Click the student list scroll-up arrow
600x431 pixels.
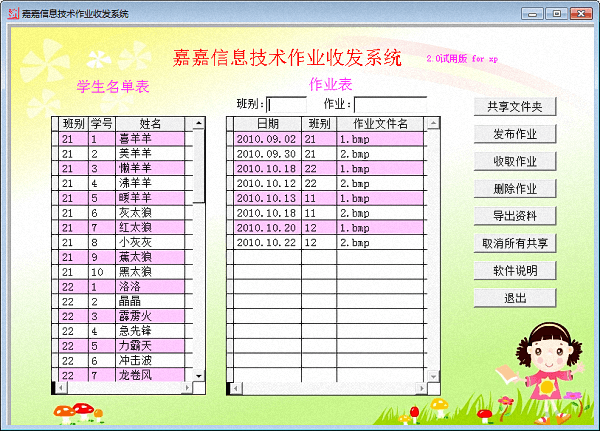pos(198,124)
